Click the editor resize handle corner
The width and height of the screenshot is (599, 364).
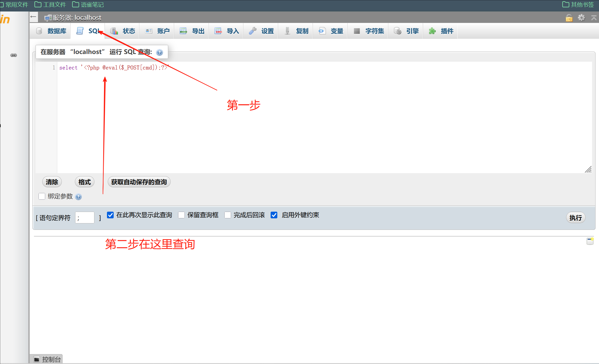[588, 170]
